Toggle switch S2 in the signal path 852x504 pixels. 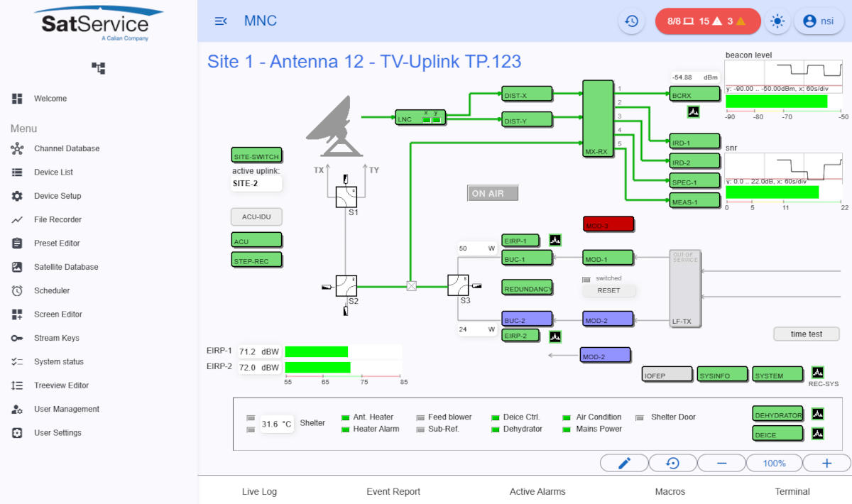coord(346,287)
